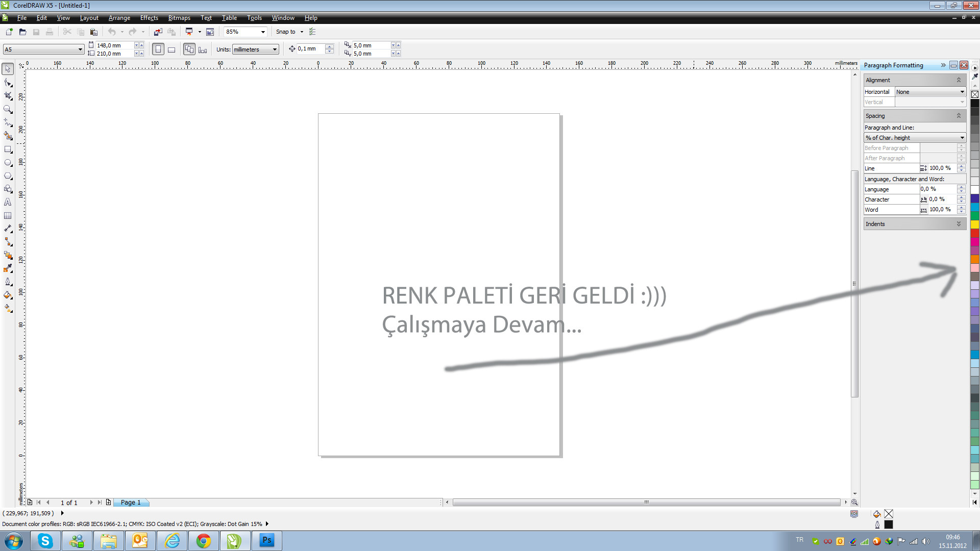The height and width of the screenshot is (551, 980).
Task: Select the Basic Shapes tool
Action: [x=8, y=189]
